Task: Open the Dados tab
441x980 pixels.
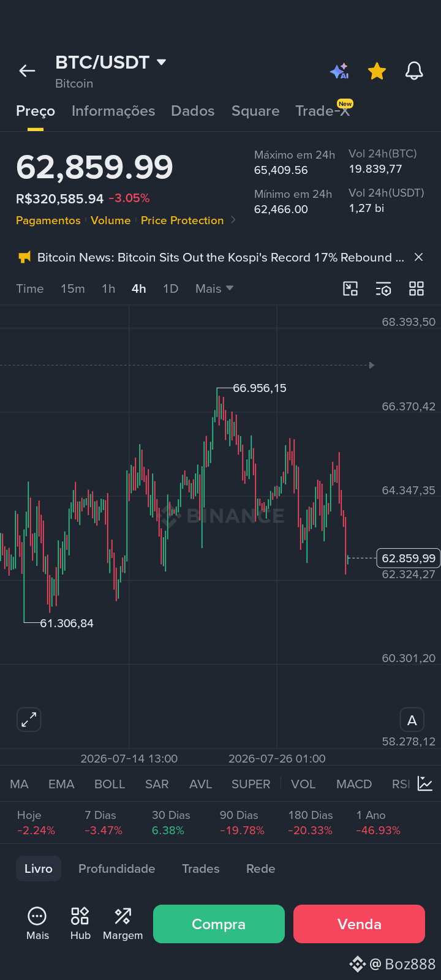Action: (193, 111)
